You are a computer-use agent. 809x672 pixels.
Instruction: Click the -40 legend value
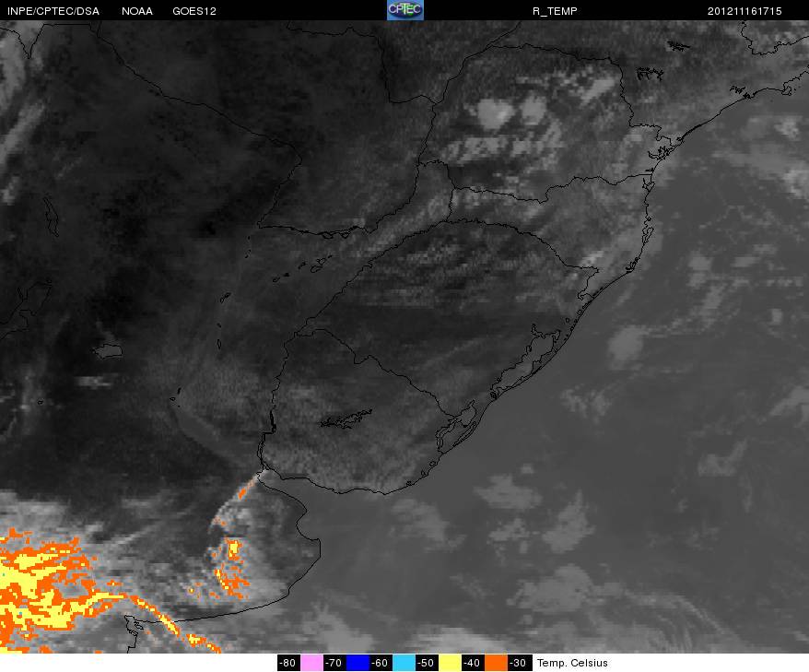click(473, 663)
